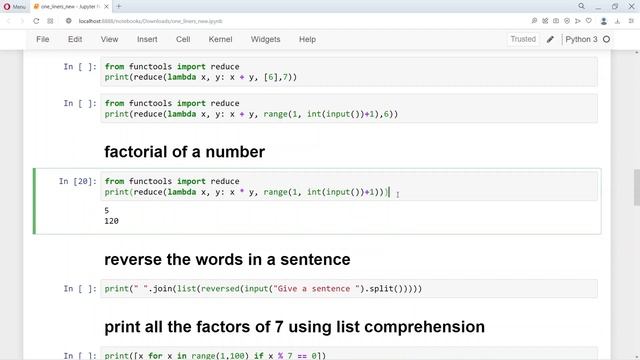Open the Insert menu
This screenshot has width=640, height=360.
pos(147,39)
